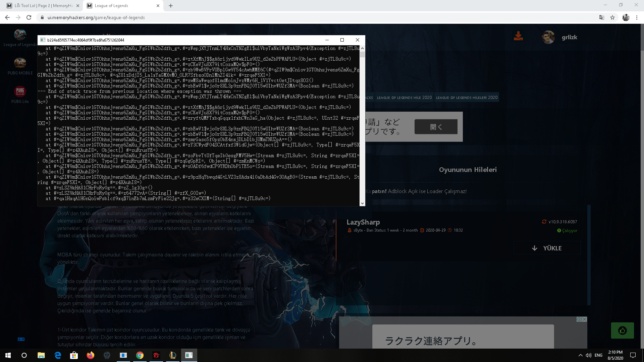
Task: Go back in browser history
Action: pyautogui.click(x=7, y=17)
